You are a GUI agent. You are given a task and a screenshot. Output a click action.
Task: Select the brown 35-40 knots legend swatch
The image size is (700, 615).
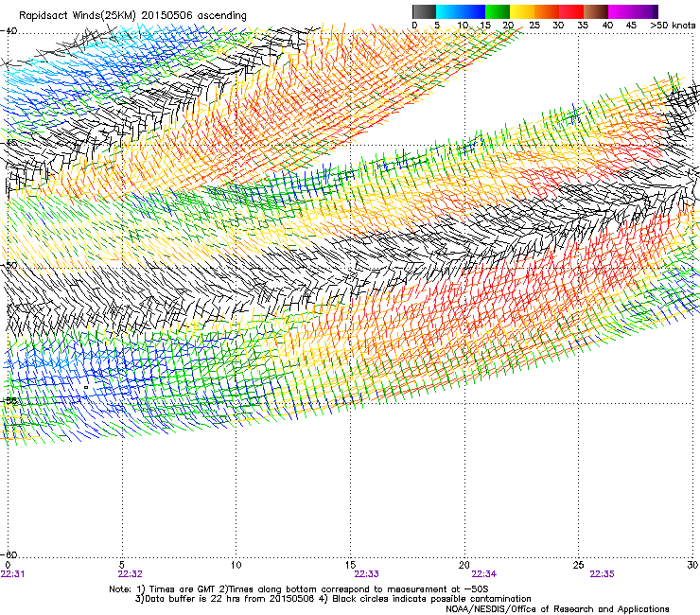pyautogui.click(x=596, y=11)
